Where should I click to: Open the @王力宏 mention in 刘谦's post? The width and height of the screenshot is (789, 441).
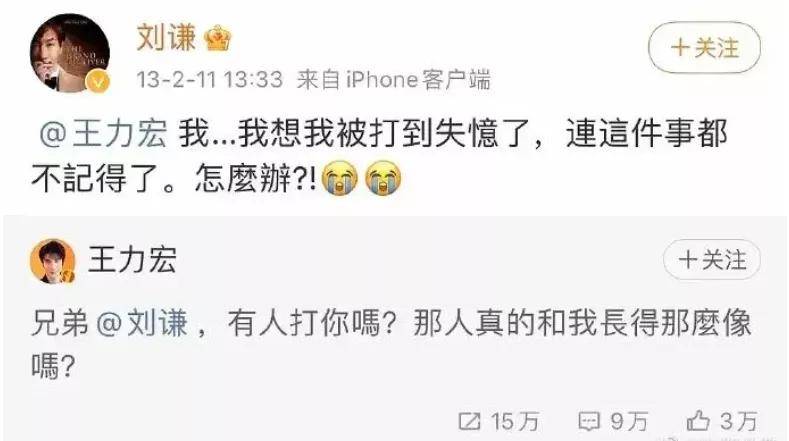[x=103, y=134]
